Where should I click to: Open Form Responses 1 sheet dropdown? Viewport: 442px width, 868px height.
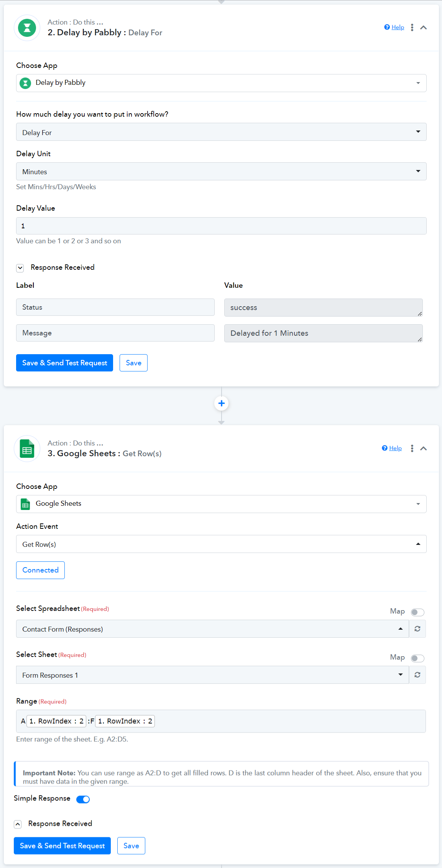pos(212,675)
